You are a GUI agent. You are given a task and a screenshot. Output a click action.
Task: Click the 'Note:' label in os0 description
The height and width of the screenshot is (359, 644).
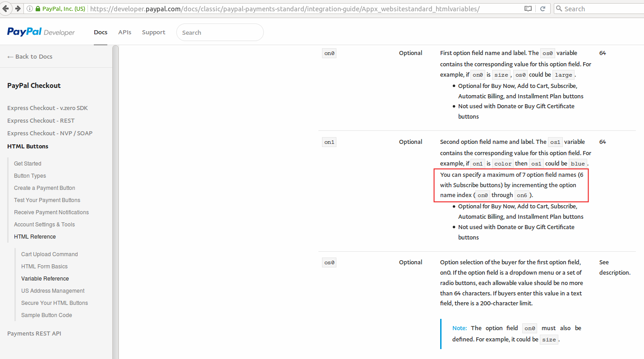(x=460, y=328)
